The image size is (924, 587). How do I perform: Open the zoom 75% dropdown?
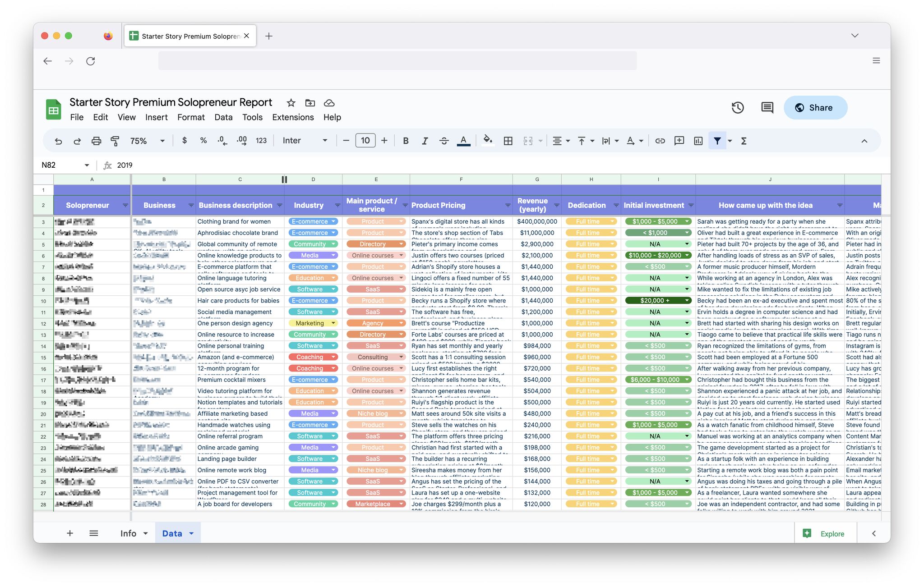tap(147, 141)
